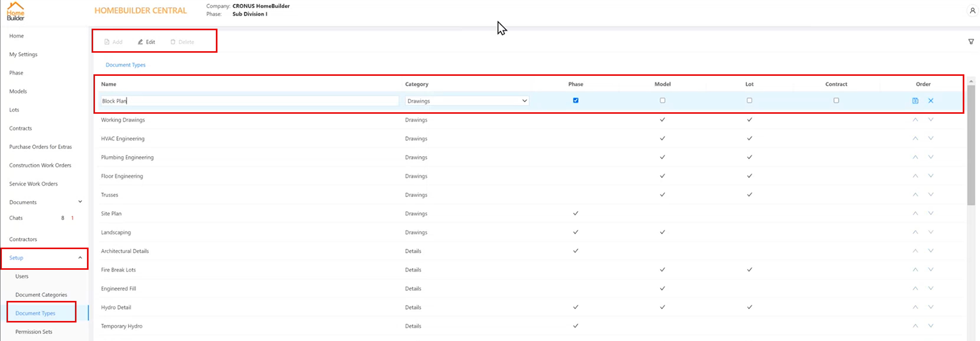Open Chats in sidebar
This screenshot has height=341, width=980.
point(16,218)
